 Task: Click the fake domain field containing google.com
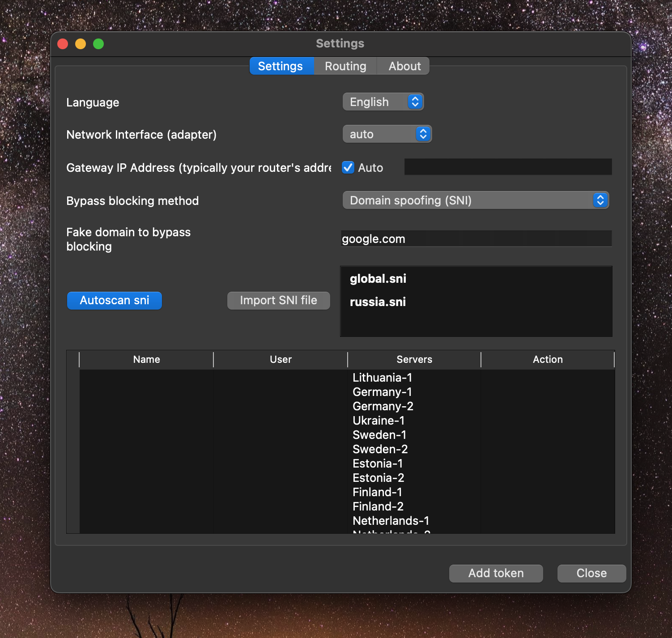pyautogui.click(x=476, y=238)
